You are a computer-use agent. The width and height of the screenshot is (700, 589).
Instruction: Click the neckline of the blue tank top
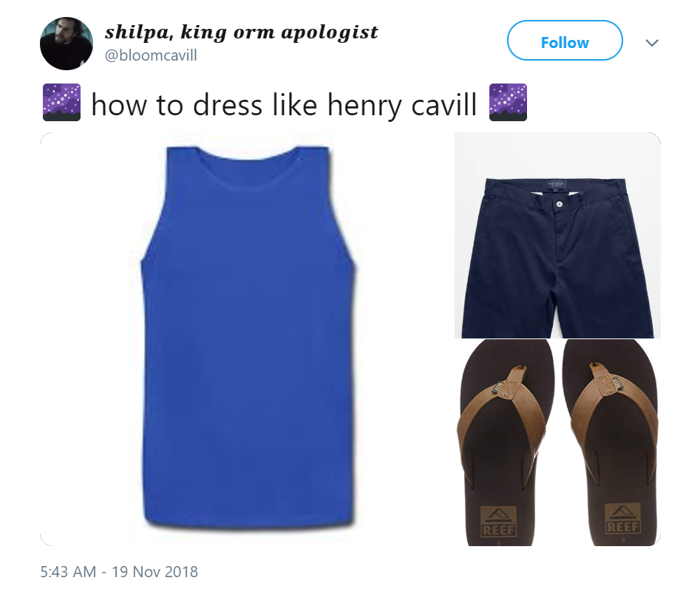pos(248,154)
